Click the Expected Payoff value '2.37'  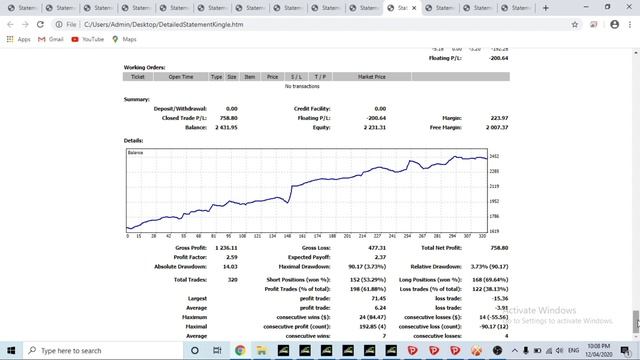click(x=380, y=257)
